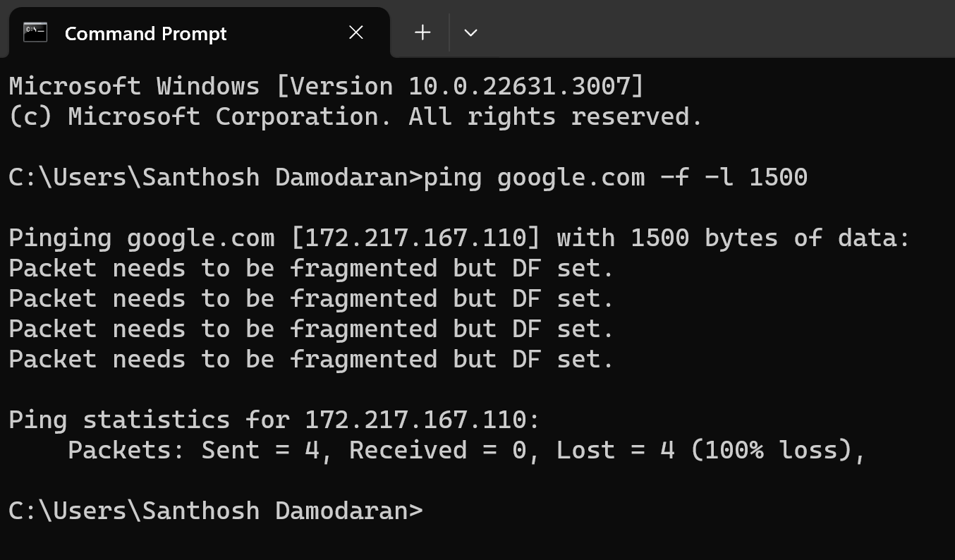955x560 pixels.
Task: Click the typed ping google.com command
Action: click(x=615, y=177)
